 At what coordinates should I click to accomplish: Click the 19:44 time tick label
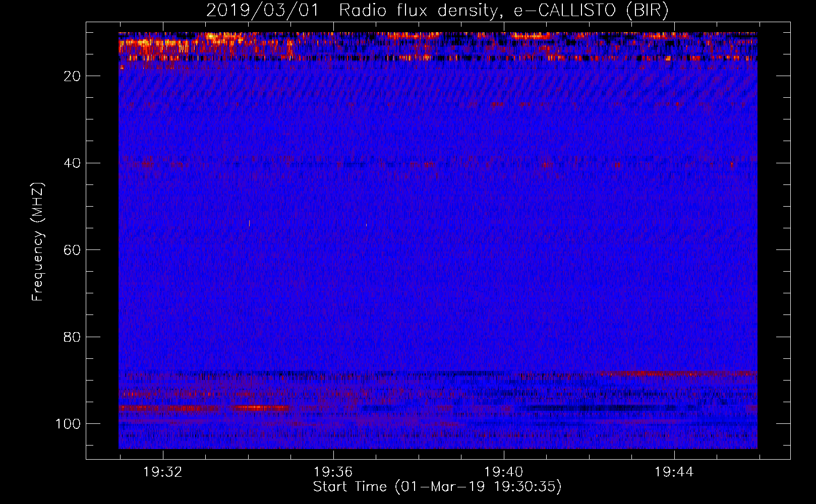pyautogui.click(x=674, y=472)
